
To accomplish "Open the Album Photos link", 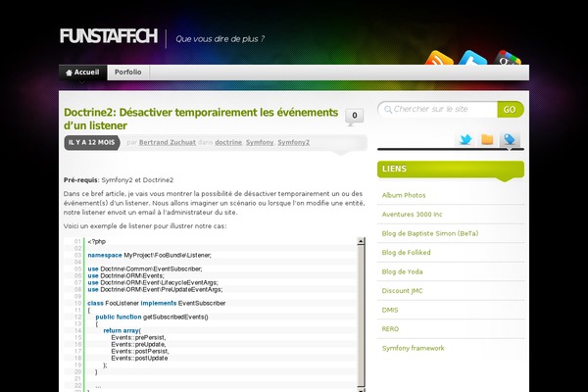I will click(404, 195).
